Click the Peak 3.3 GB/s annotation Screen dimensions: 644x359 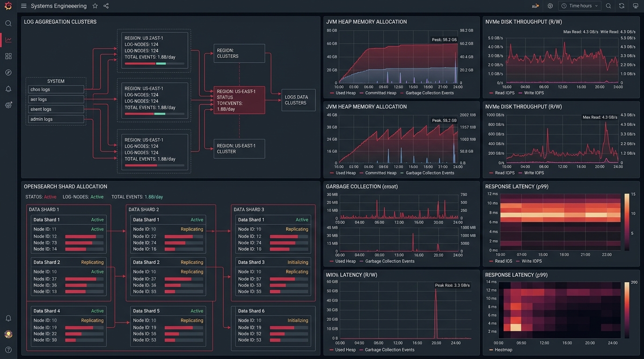pos(452,285)
